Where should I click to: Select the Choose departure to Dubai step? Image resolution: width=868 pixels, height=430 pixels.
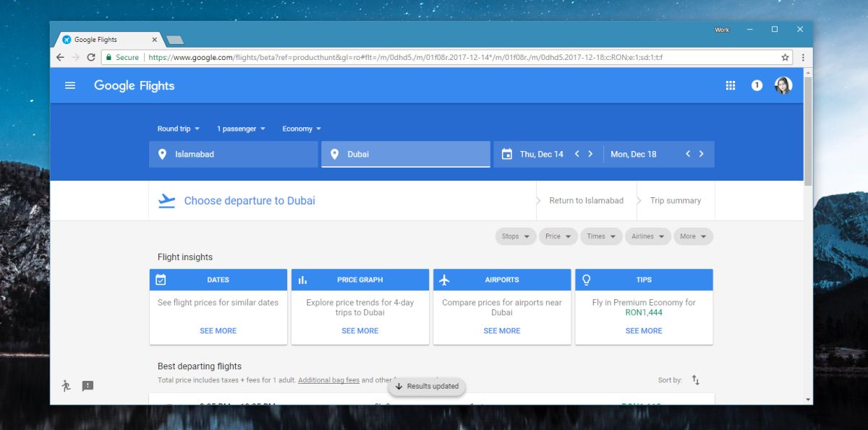250,201
